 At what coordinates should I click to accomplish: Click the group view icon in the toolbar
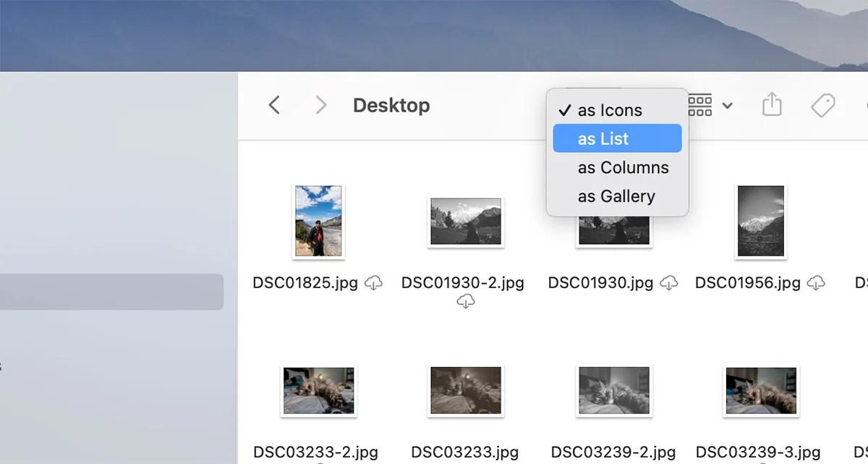tap(699, 105)
